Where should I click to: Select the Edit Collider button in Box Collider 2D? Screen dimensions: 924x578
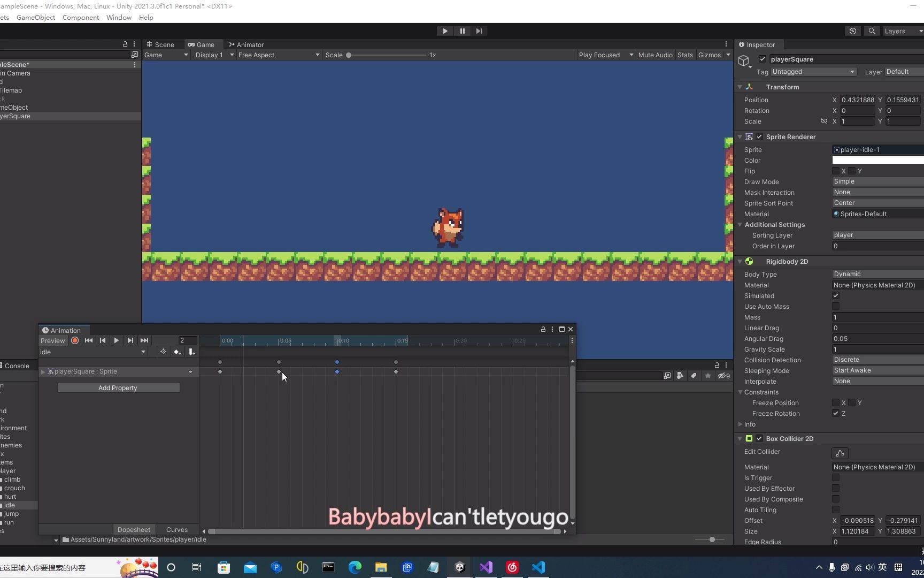[x=840, y=453]
